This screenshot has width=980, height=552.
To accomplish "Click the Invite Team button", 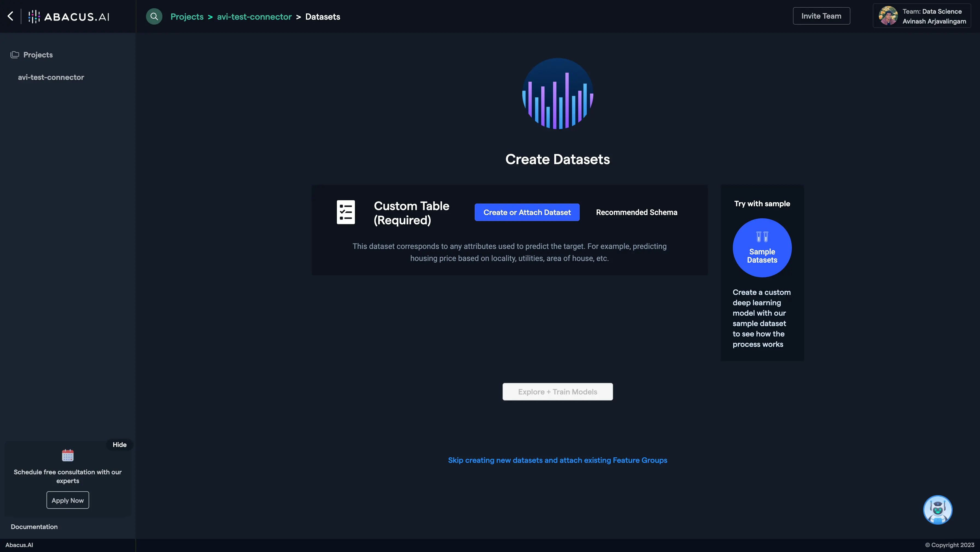I will click(821, 16).
